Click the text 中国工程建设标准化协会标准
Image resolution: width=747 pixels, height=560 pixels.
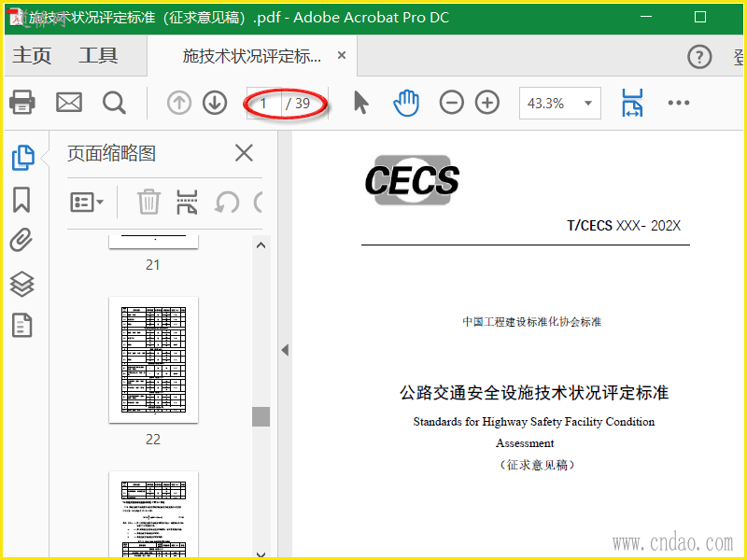pos(531,322)
